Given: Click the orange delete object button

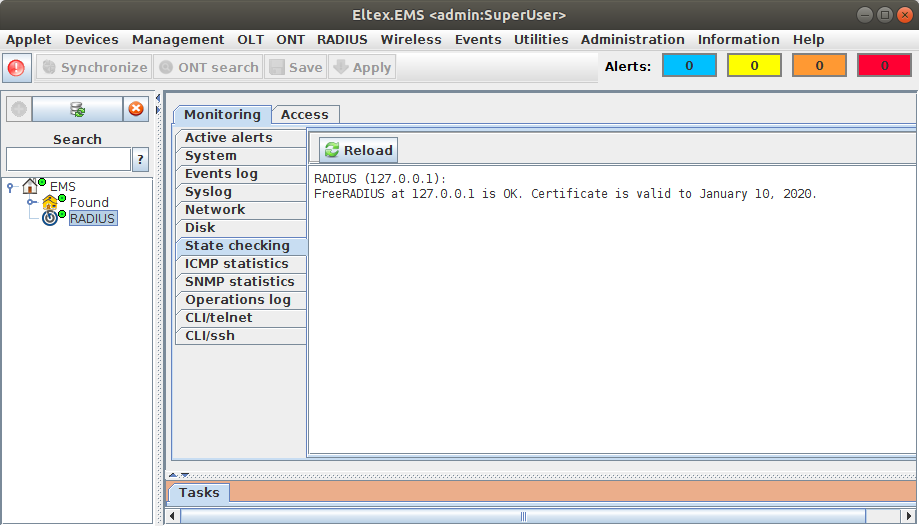Looking at the screenshot, I should (136, 109).
